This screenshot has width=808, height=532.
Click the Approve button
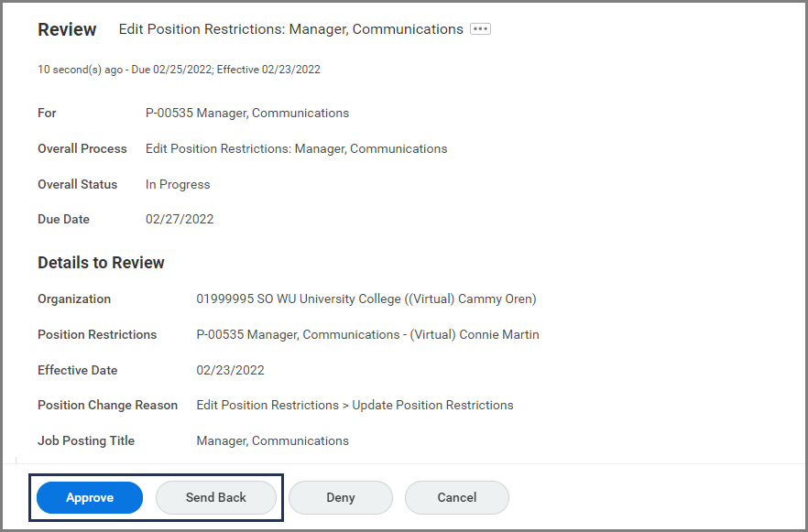point(90,497)
